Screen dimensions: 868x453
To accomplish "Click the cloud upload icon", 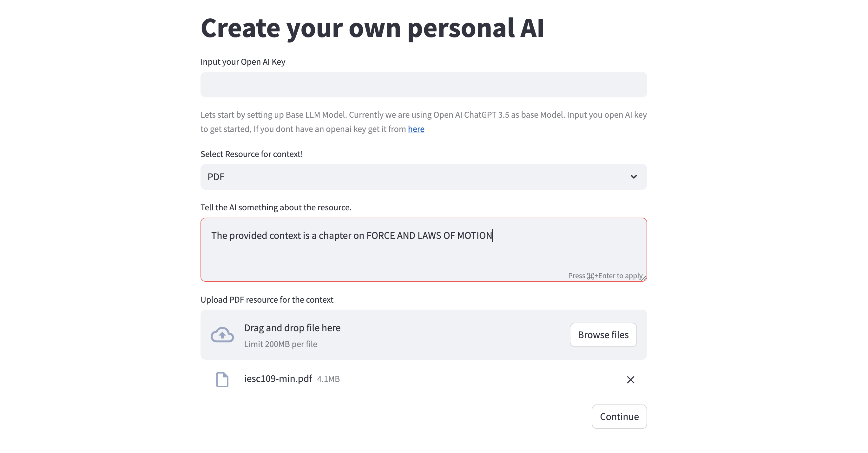I will point(222,334).
